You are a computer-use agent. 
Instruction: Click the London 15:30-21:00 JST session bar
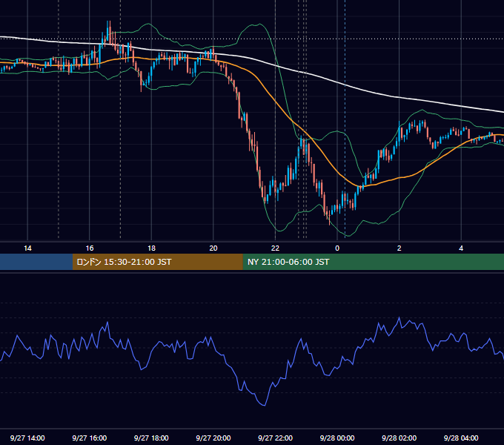coord(157,262)
